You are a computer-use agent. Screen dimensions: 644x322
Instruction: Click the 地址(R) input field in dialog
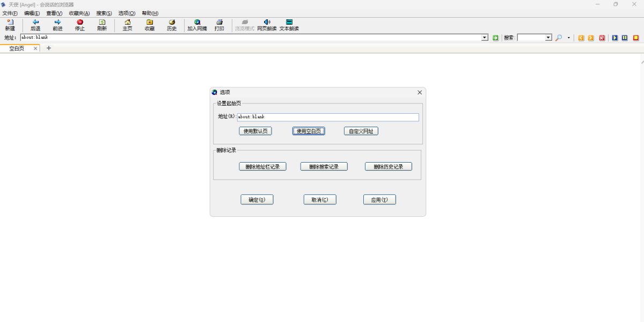pyautogui.click(x=327, y=117)
